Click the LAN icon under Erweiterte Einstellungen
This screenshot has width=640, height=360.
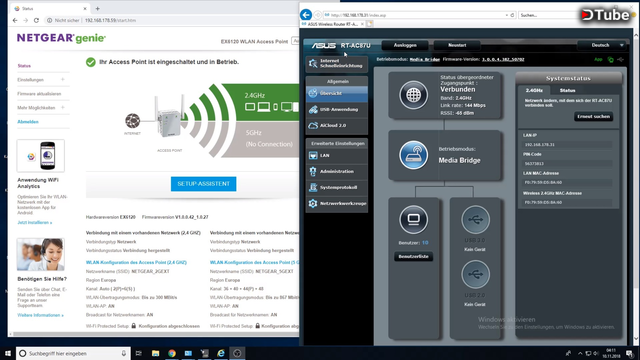(313, 156)
